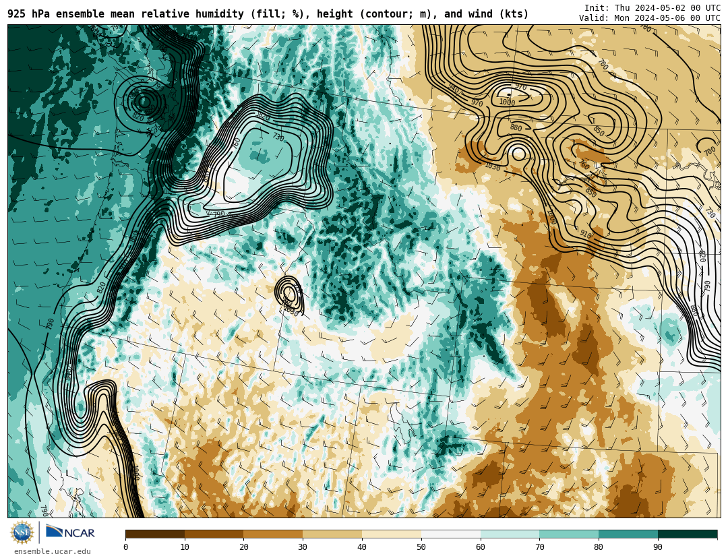Pick the 70–80 light teal colorbar segment
This screenshot has width=728, height=560.
click(569, 534)
